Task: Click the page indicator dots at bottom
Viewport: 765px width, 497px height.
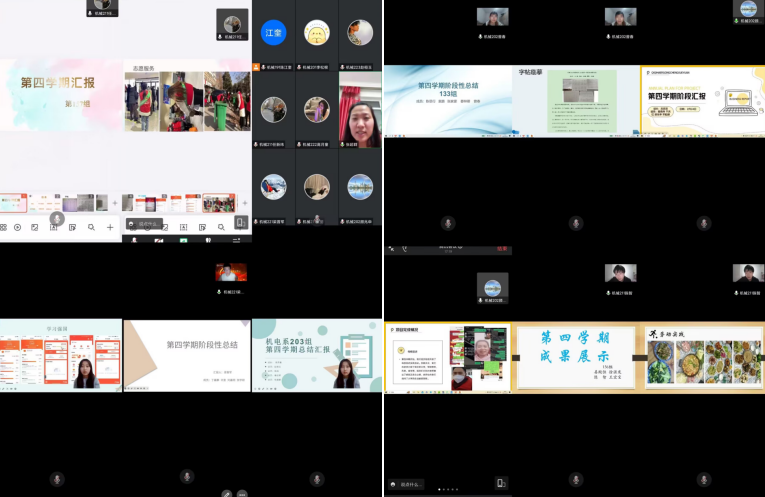Action: click(x=448, y=489)
